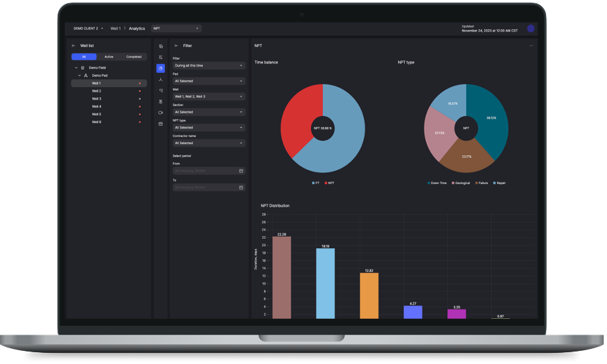Open the topmost icon in the vertical sidebar
The image size is (607, 364).
160,46
